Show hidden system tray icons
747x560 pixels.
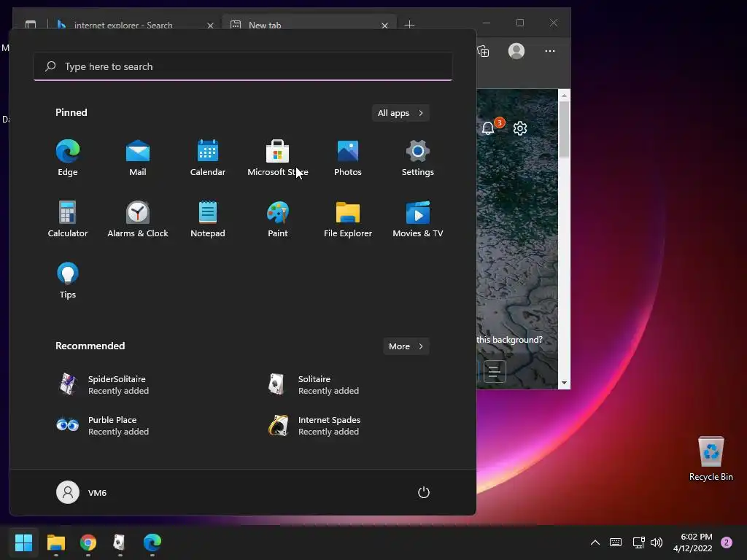pos(595,542)
